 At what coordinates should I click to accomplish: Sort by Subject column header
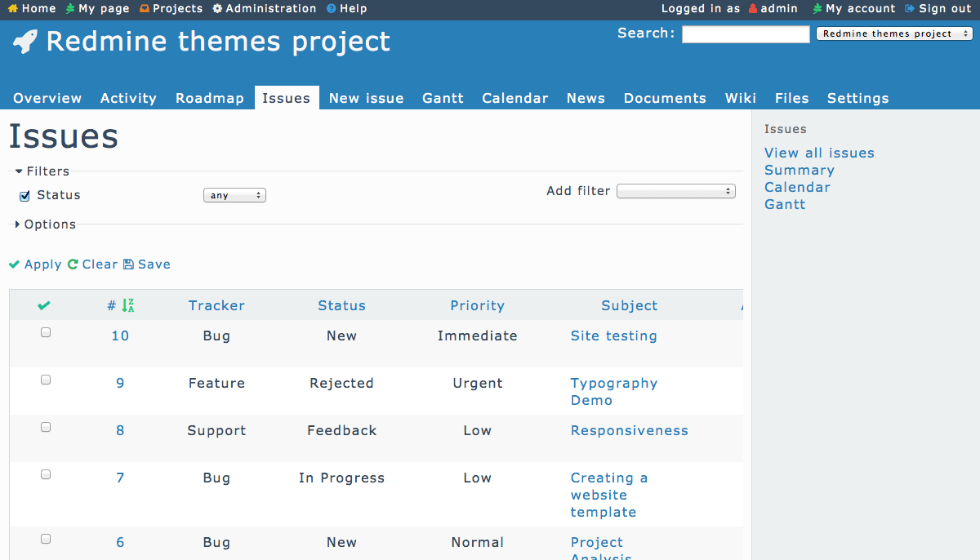tap(630, 305)
